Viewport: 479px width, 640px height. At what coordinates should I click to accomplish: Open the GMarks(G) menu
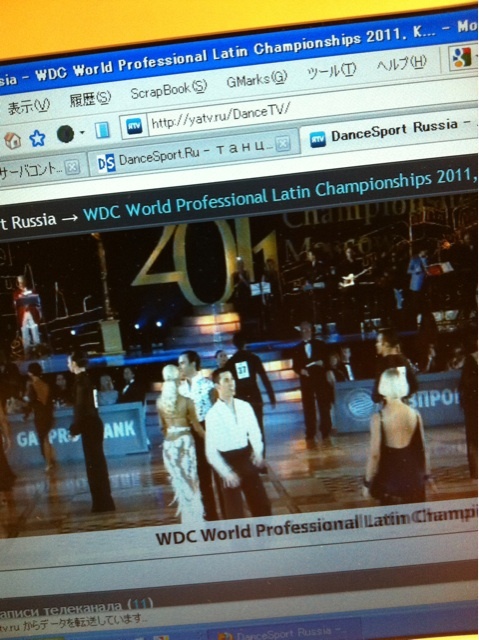click(x=257, y=78)
